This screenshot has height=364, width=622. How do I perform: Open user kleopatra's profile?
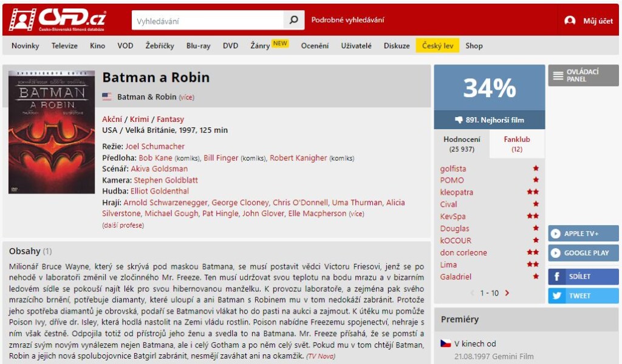point(457,192)
